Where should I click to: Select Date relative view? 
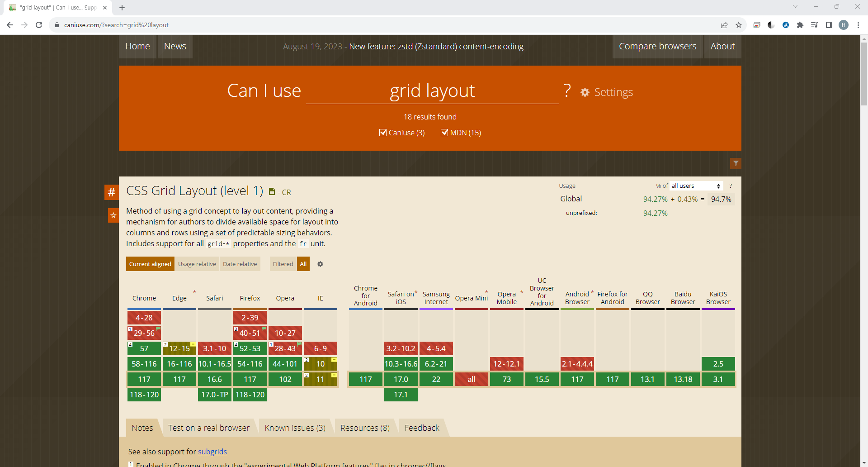click(x=240, y=264)
